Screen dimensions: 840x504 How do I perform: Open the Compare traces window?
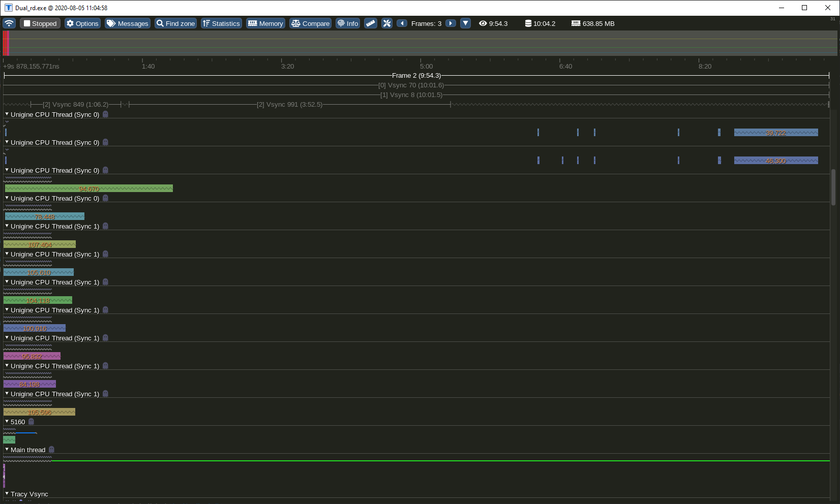point(310,23)
